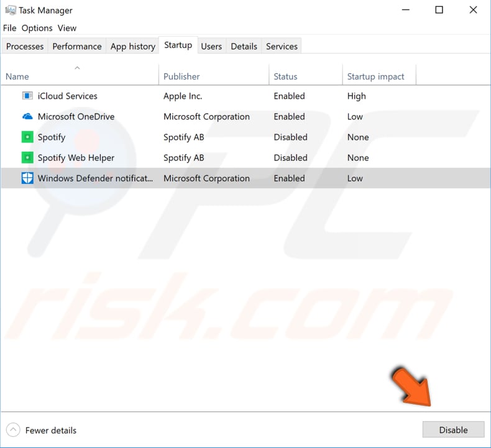Open the Options menu
Screen dimensions: 491x448
click(37, 28)
